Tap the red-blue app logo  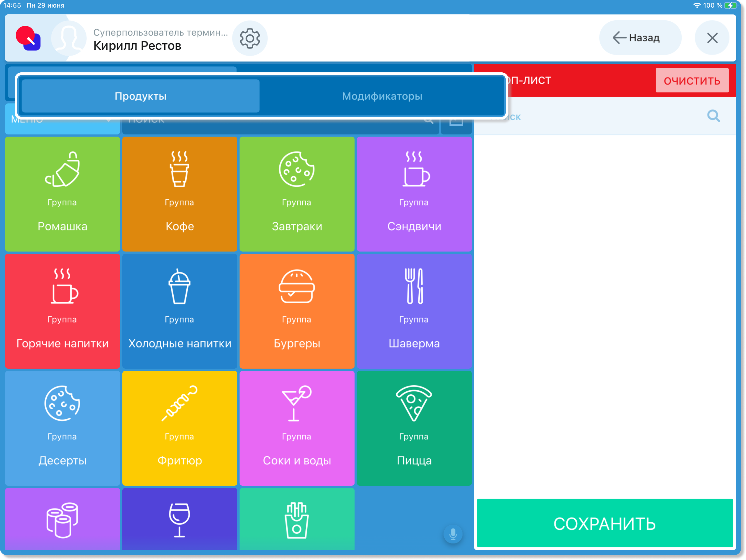tap(28, 38)
